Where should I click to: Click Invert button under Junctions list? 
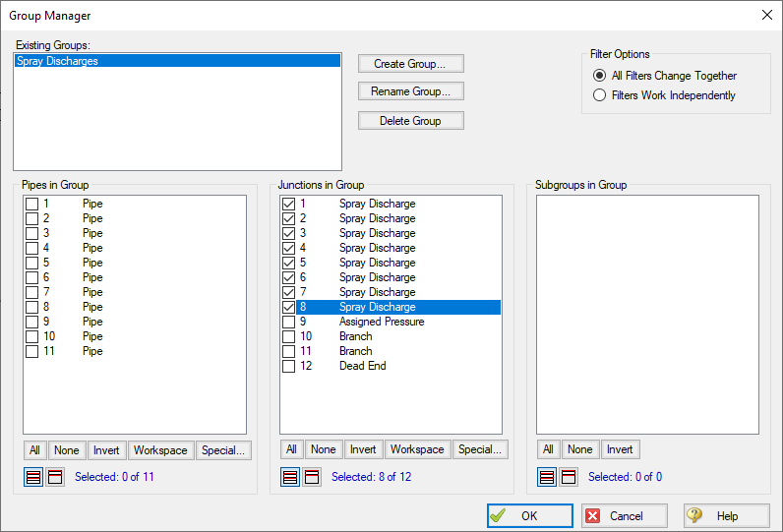coord(363,450)
